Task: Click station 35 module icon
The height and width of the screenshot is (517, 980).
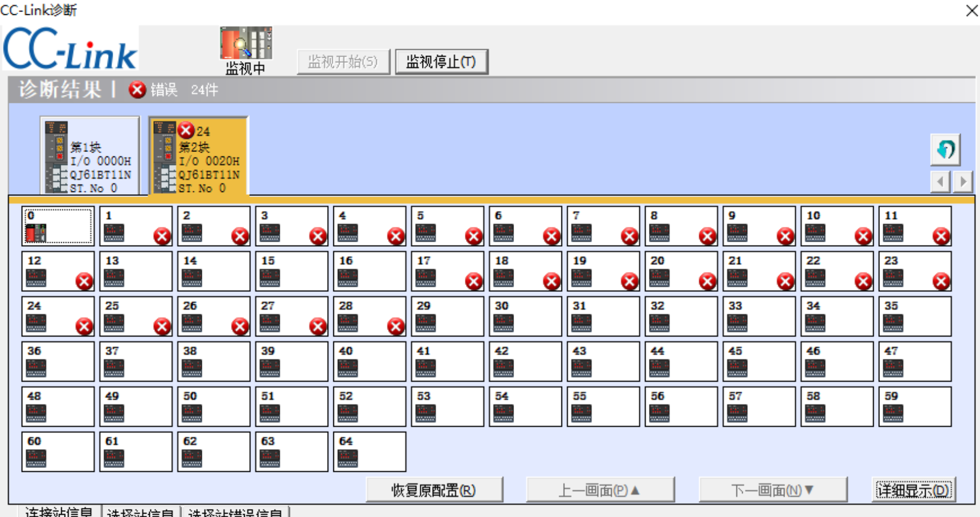Action: (893, 323)
